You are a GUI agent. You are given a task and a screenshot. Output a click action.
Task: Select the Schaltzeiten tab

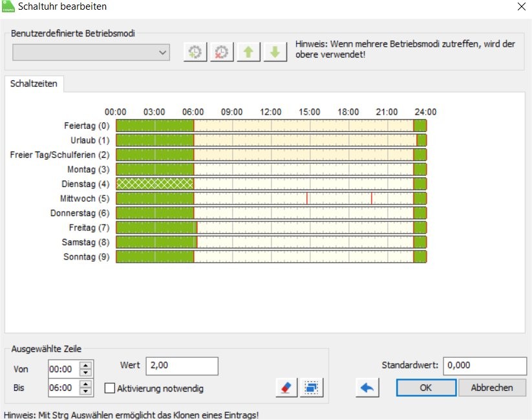point(34,83)
